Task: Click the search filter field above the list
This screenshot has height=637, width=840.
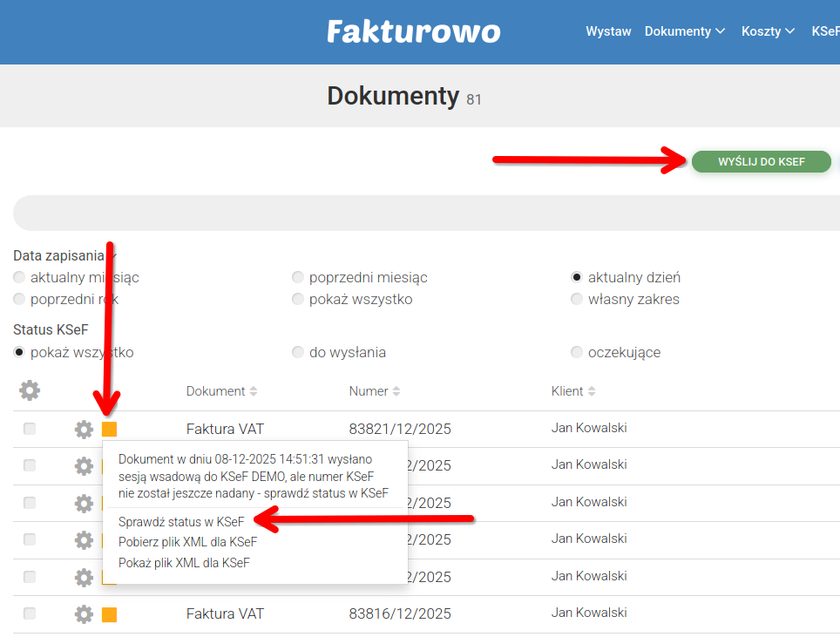Action: (x=418, y=213)
